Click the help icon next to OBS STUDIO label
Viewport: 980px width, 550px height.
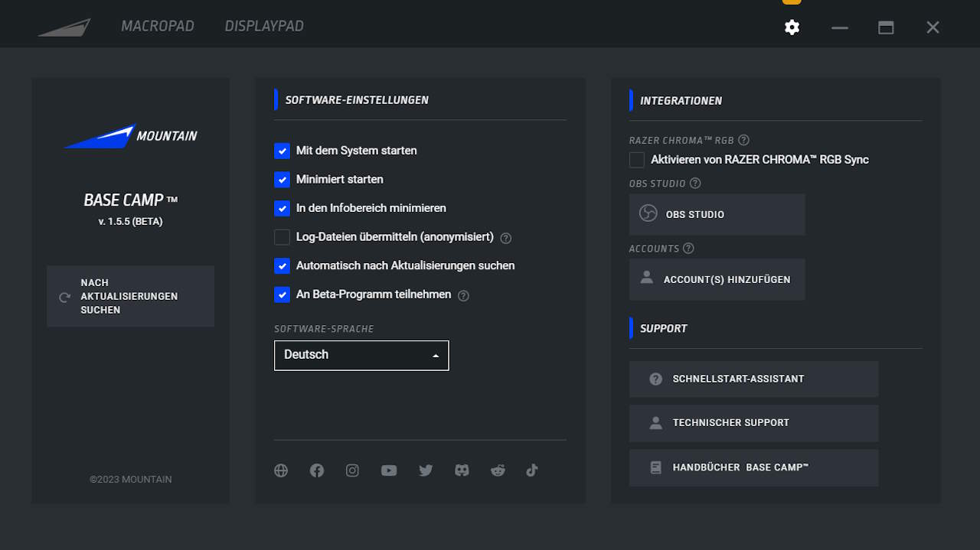(695, 184)
